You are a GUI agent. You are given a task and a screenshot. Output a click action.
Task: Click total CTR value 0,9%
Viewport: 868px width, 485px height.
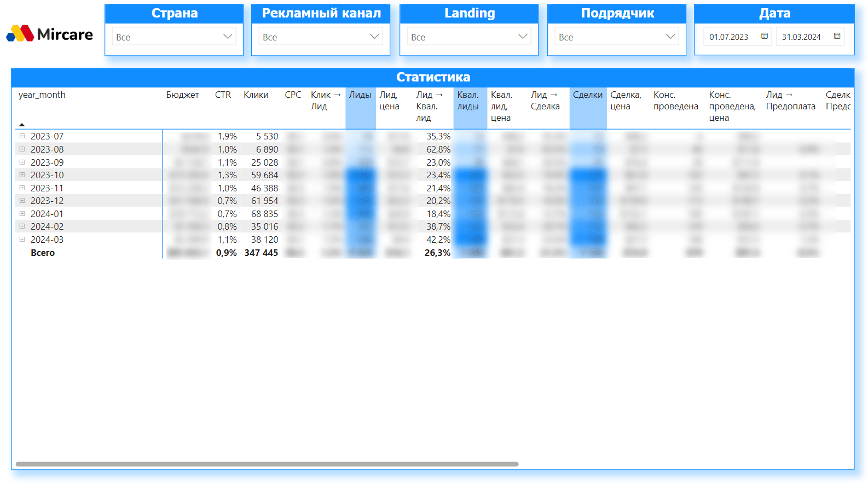point(227,253)
